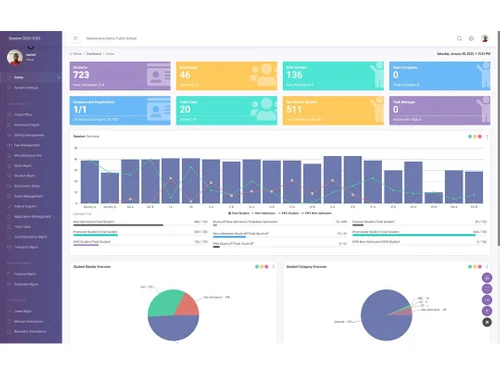Viewport: 500px width, 375px height.
Task: Expand the Application Management chevron
Action: 54,216
